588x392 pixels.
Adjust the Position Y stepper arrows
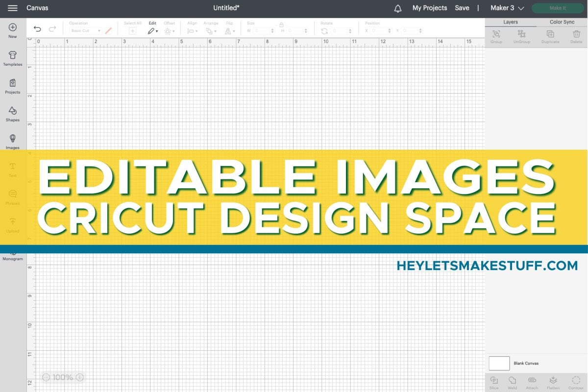pos(420,31)
